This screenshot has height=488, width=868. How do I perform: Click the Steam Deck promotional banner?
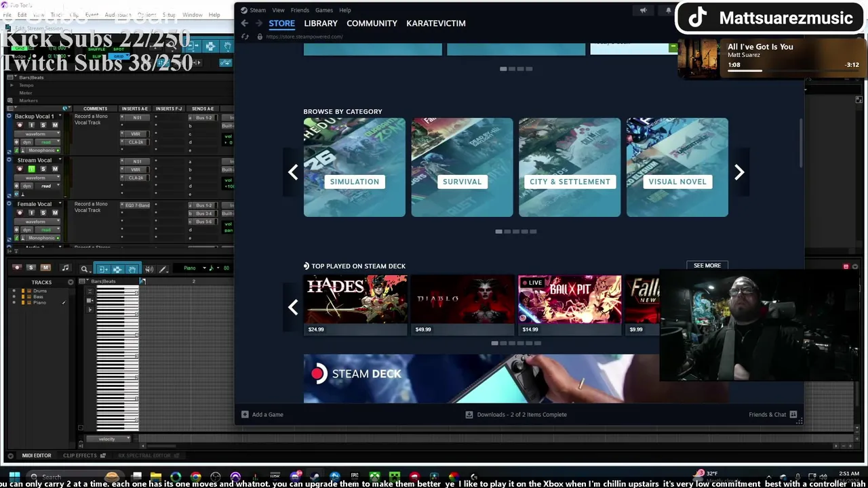(481, 378)
